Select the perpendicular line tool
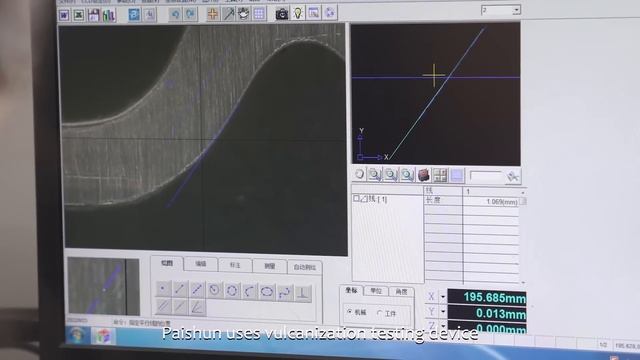The height and width of the screenshot is (360, 640). (x=303, y=293)
